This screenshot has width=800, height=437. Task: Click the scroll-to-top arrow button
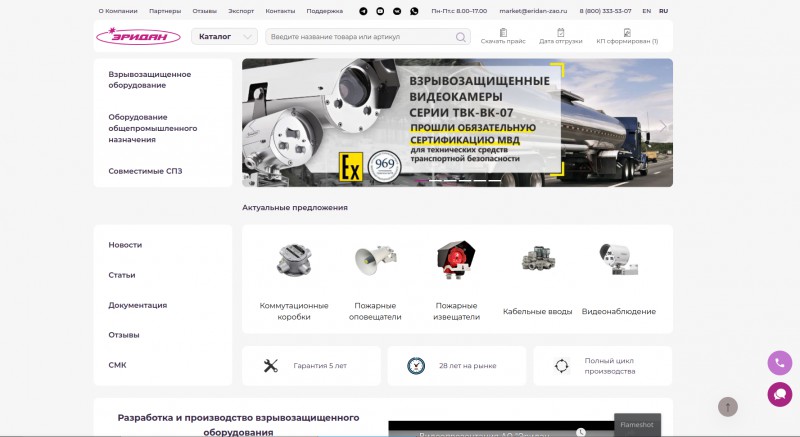click(x=728, y=407)
